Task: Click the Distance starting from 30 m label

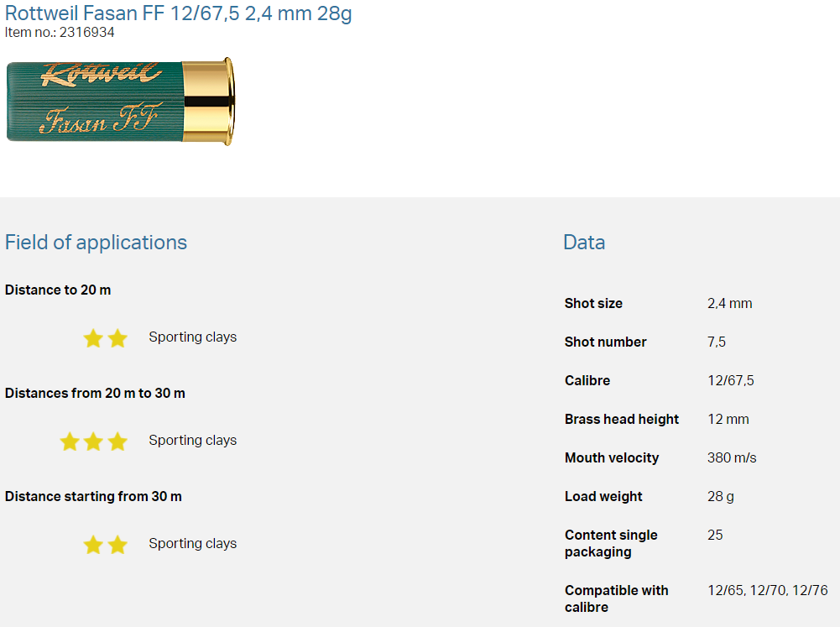Action: click(93, 496)
